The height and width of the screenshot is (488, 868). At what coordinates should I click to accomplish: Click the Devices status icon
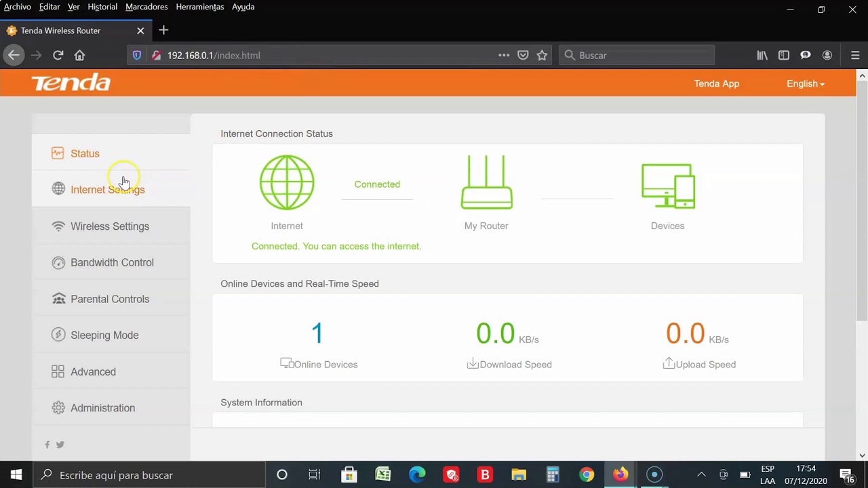pos(668,186)
